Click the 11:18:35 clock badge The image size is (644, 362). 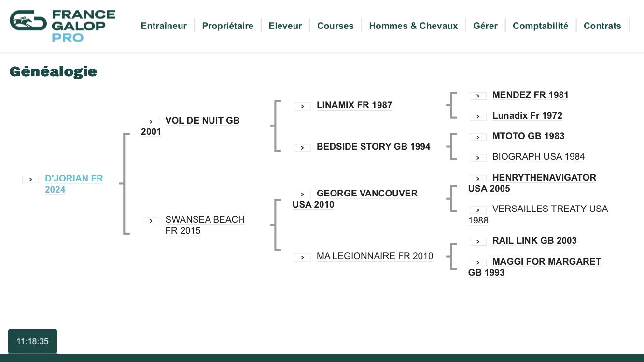click(x=33, y=341)
